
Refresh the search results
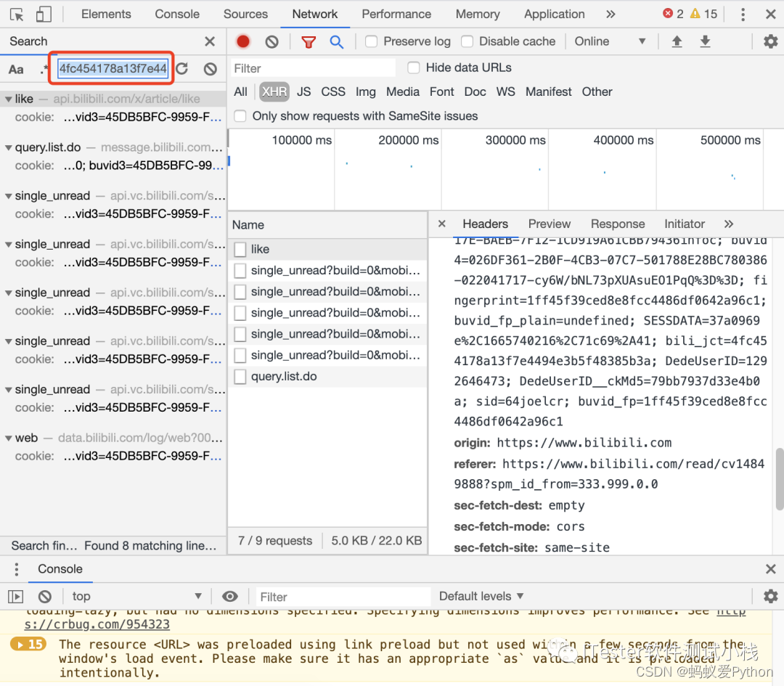(x=182, y=68)
